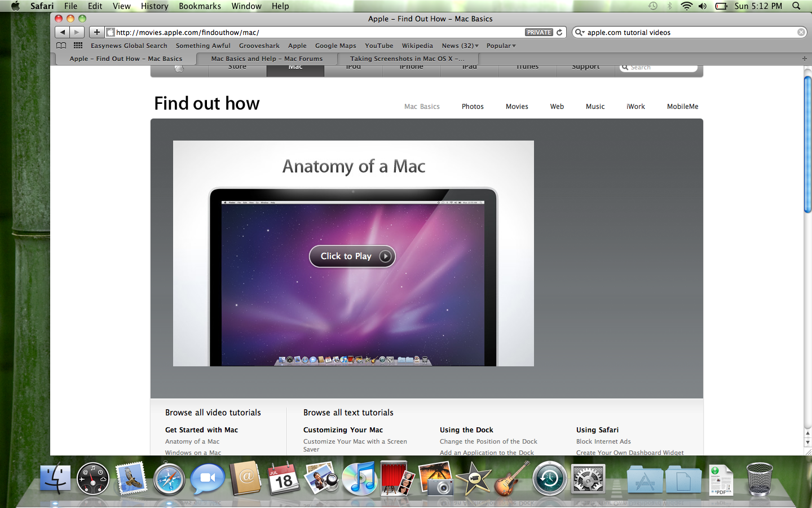The height and width of the screenshot is (508, 812).
Task: Open System Preferences gear in Dock
Action: [x=588, y=479]
